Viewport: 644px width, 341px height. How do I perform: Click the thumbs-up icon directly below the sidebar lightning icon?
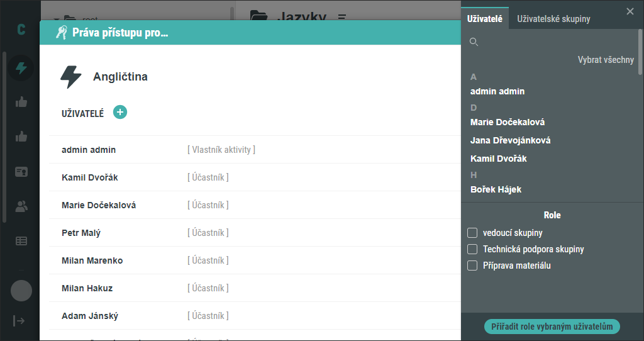pyautogui.click(x=21, y=102)
